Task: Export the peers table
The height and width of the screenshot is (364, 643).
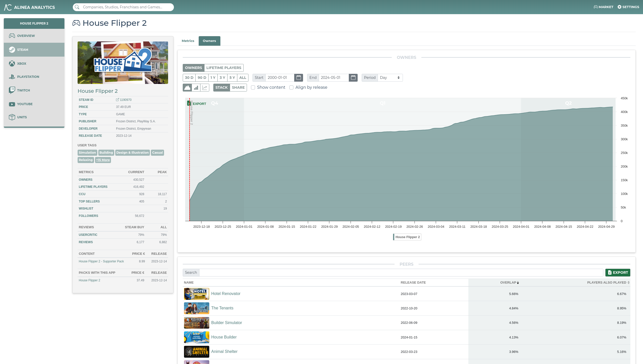Action: pyautogui.click(x=618, y=272)
